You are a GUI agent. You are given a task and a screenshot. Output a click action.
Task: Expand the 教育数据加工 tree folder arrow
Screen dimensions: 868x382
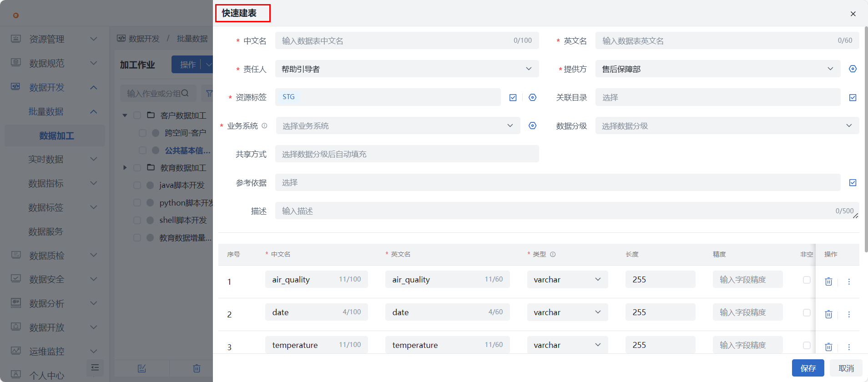[x=125, y=168]
